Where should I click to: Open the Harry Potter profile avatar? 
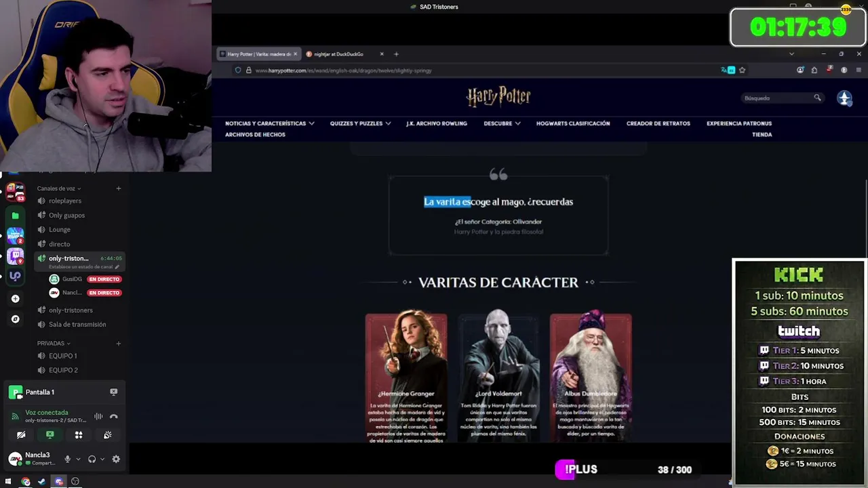[844, 98]
